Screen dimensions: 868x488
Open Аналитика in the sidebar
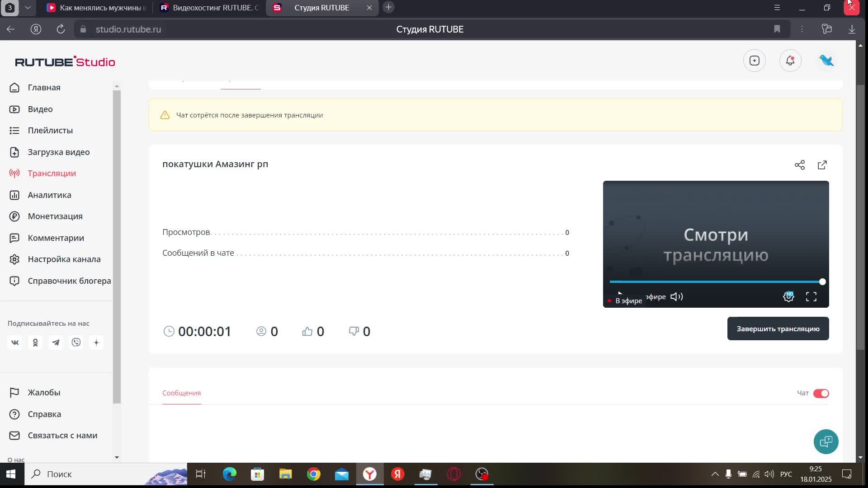[x=49, y=195]
